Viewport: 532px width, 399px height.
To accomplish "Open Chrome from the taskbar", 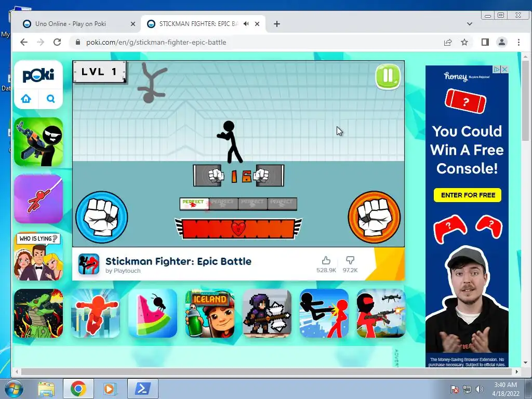I will pyautogui.click(x=78, y=389).
